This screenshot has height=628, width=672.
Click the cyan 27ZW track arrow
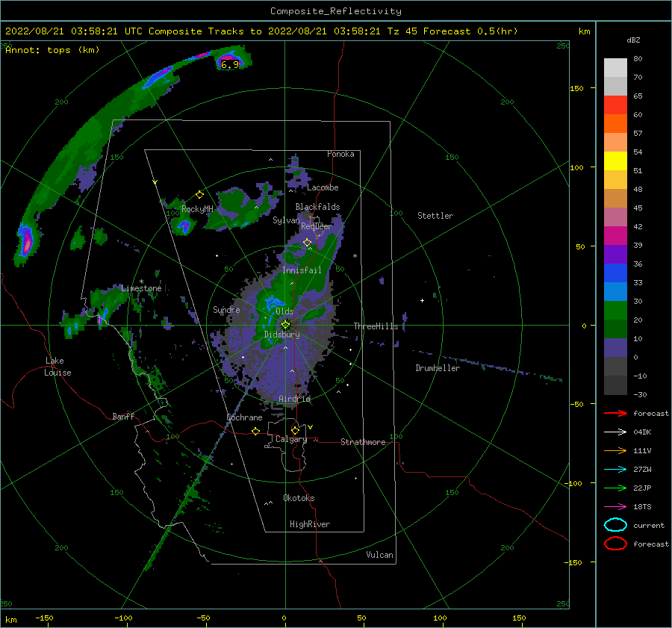point(615,470)
